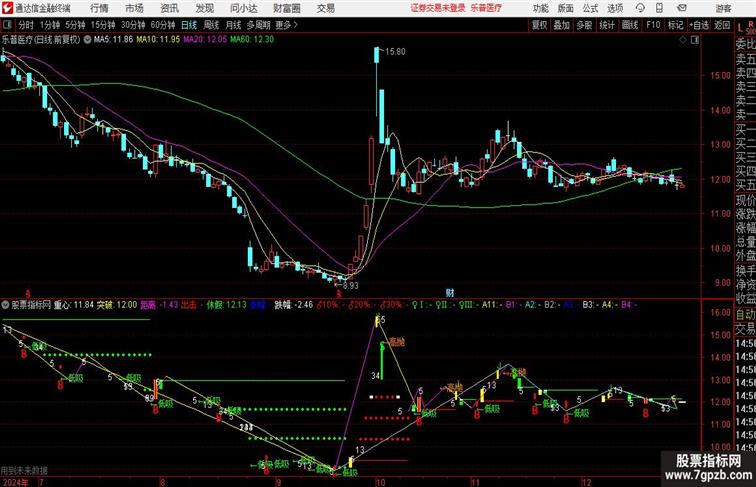Select the 月线 monthly period
The width and height of the screenshot is (756, 487).
pyautogui.click(x=233, y=25)
